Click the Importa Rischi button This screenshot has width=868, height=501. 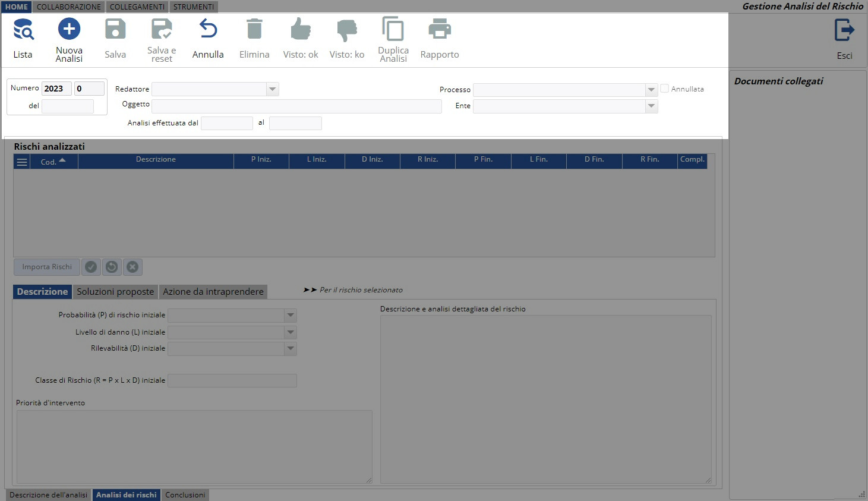pyautogui.click(x=47, y=267)
